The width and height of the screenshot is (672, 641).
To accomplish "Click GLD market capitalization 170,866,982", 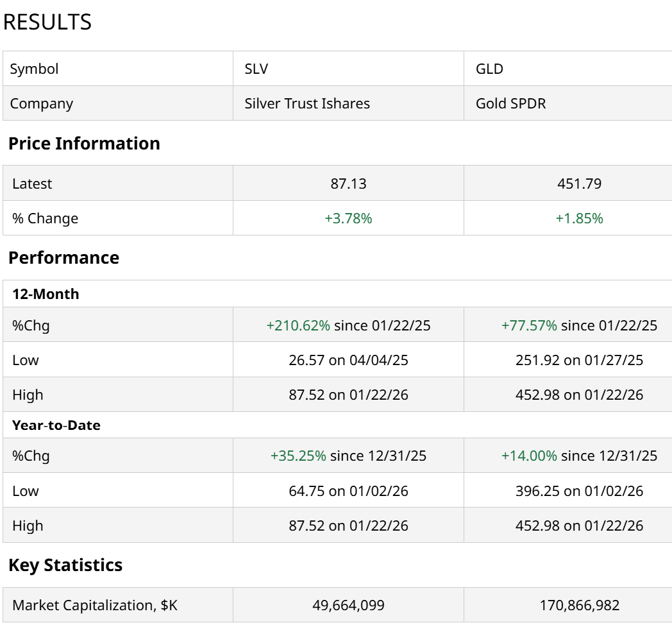I will click(x=579, y=605).
